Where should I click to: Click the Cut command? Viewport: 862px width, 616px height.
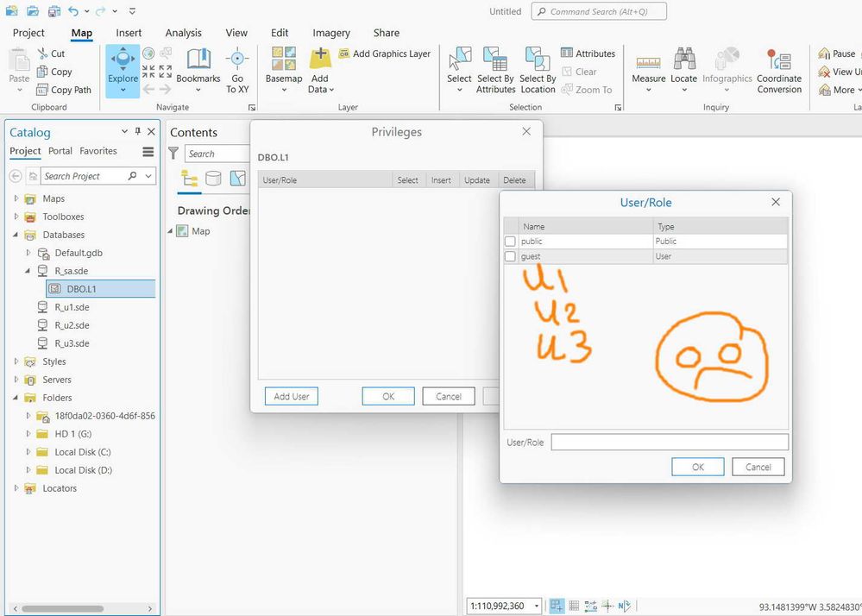[x=51, y=53]
